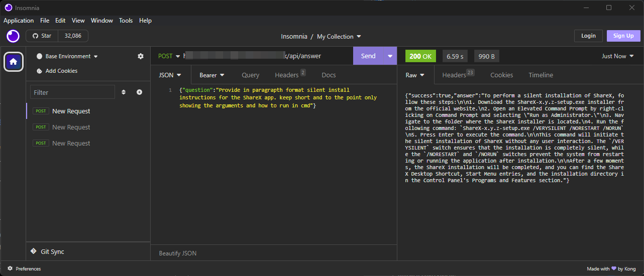Image resolution: width=644 pixels, height=276 pixels.
Task: Open the Tools menu
Action: tap(126, 21)
